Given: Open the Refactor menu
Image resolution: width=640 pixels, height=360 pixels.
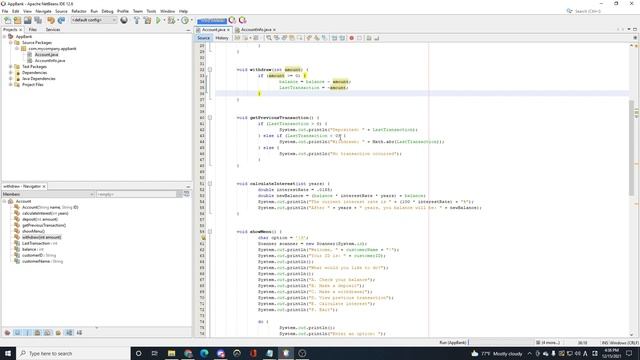Looking at the screenshot, I should (x=79, y=11).
